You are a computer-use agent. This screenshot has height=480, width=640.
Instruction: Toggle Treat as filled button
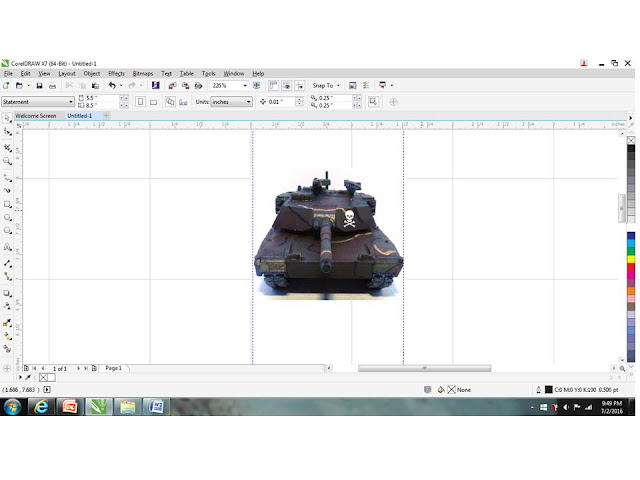pyautogui.click(x=373, y=102)
